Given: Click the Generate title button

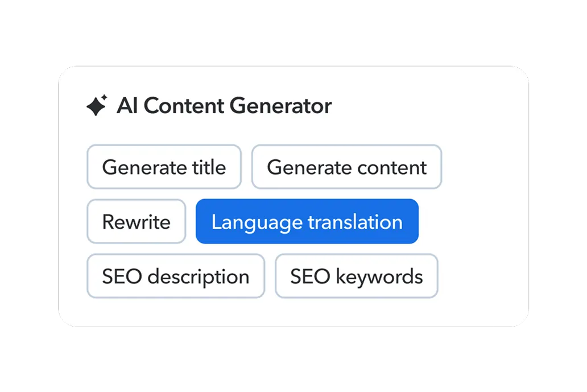Looking at the screenshot, I should (x=164, y=167).
